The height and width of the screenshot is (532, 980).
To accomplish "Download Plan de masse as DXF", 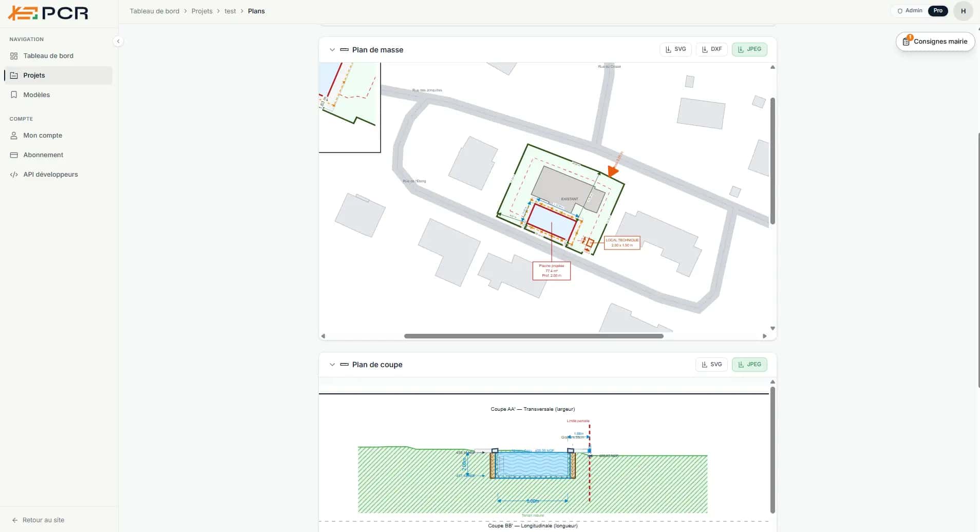I will click(711, 49).
